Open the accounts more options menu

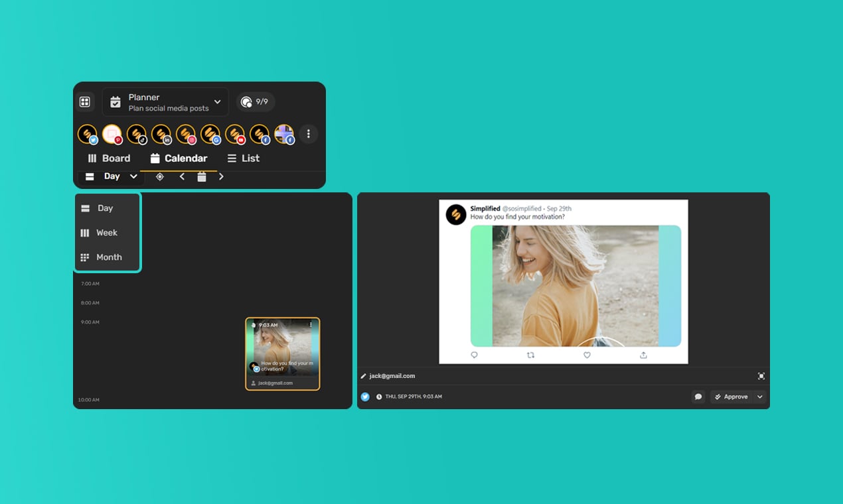click(x=308, y=134)
